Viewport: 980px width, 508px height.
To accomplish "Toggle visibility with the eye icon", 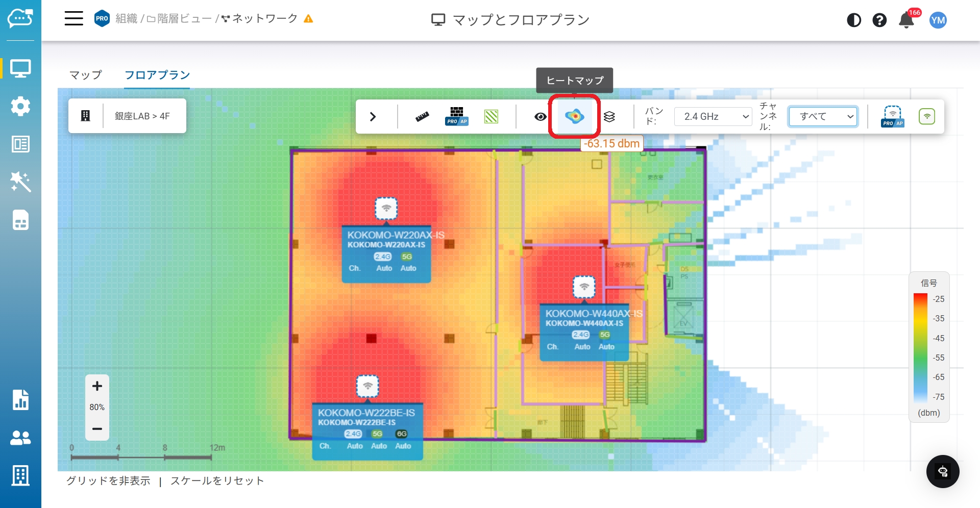I will pyautogui.click(x=540, y=116).
